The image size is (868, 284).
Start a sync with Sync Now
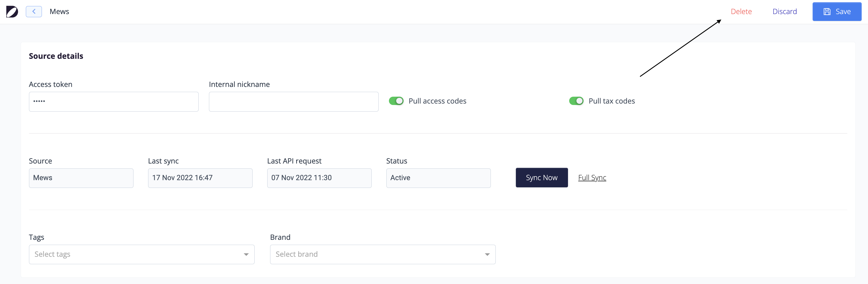tap(541, 178)
